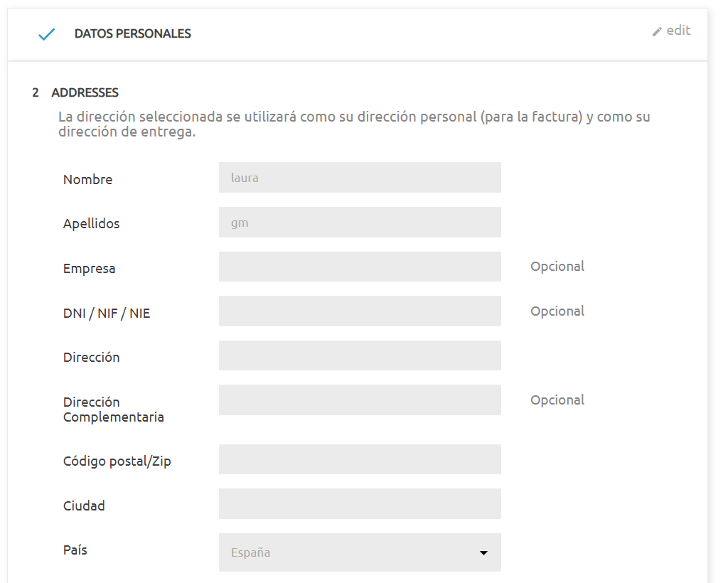
Task: Click the checkmark icon beside Datos Personales
Action: 46,34
